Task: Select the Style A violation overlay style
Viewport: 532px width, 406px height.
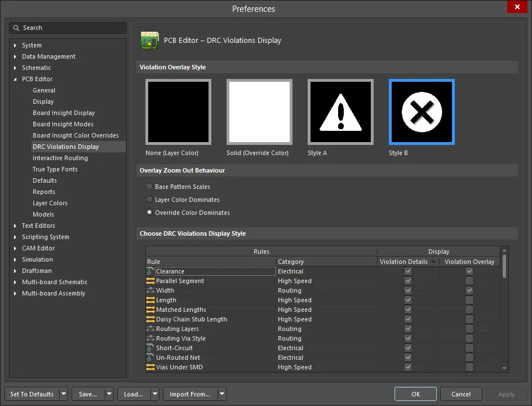Action: [x=340, y=112]
